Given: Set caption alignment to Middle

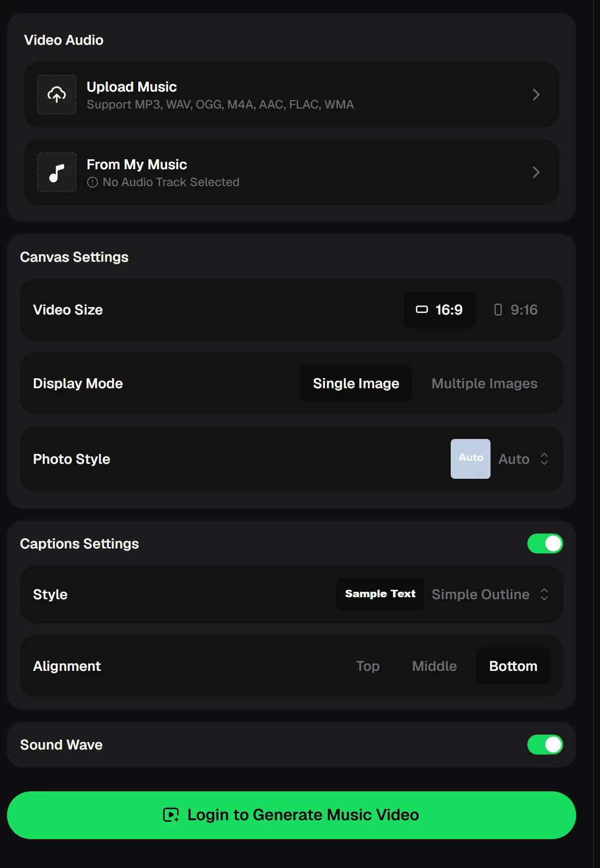Looking at the screenshot, I should 434,666.
